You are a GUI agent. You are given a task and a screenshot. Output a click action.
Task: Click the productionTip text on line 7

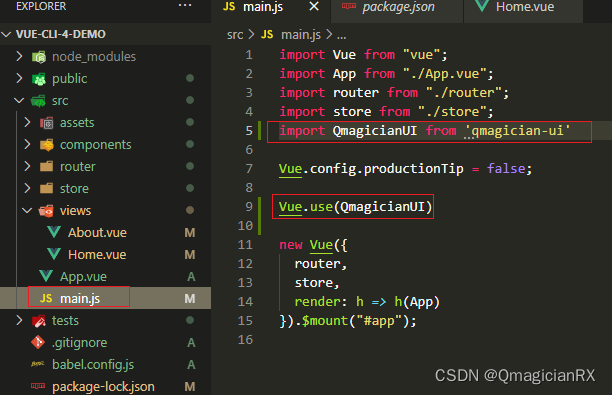(x=413, y=169)
